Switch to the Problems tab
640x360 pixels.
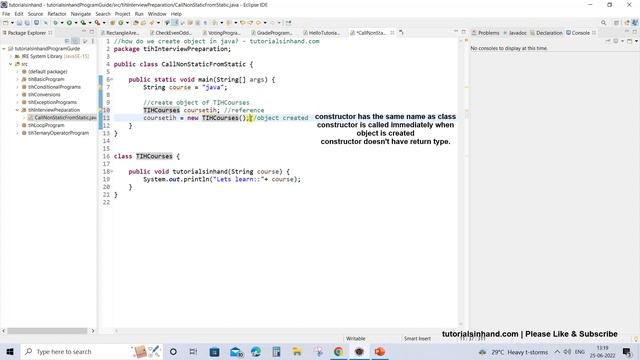tap(486, 33)
